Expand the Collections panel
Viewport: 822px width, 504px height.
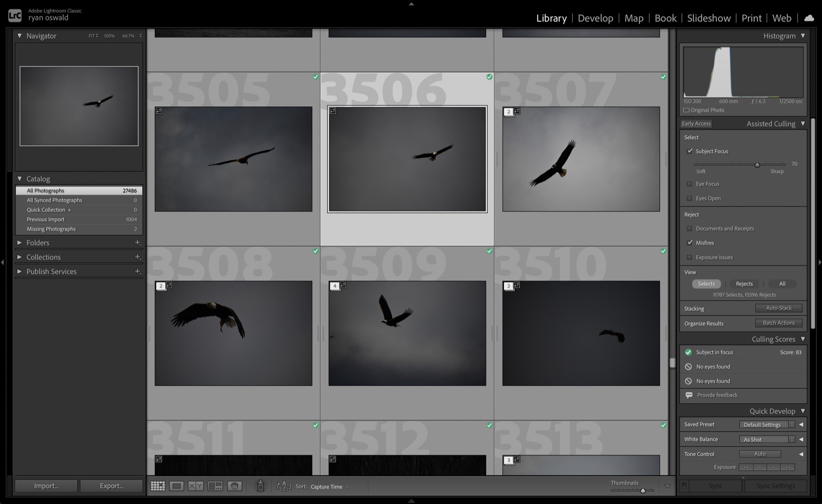pyautogui.click(x=20, y=257)
